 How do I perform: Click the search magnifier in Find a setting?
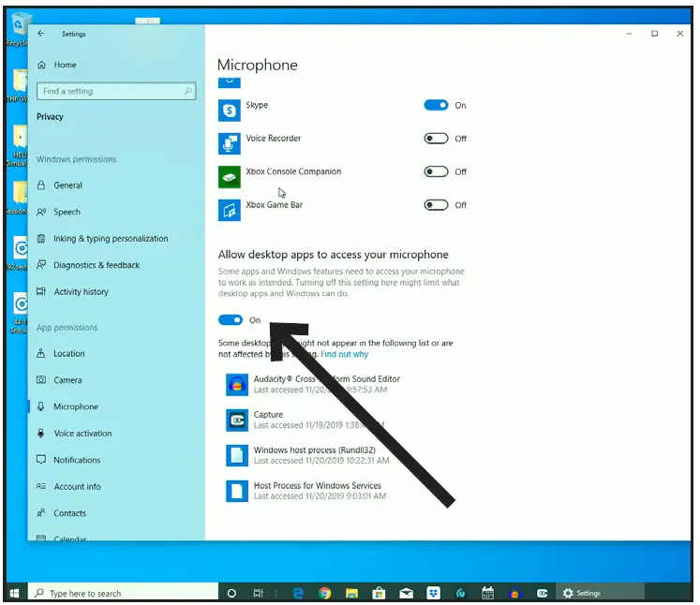click(188, 91)
